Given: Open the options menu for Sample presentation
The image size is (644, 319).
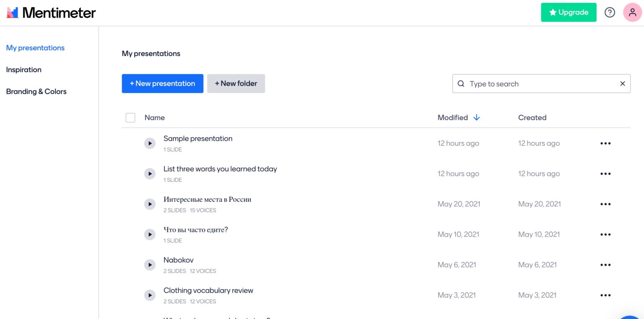Looking at the screenshot, I should pyautogui.click(x=605, y=143).
